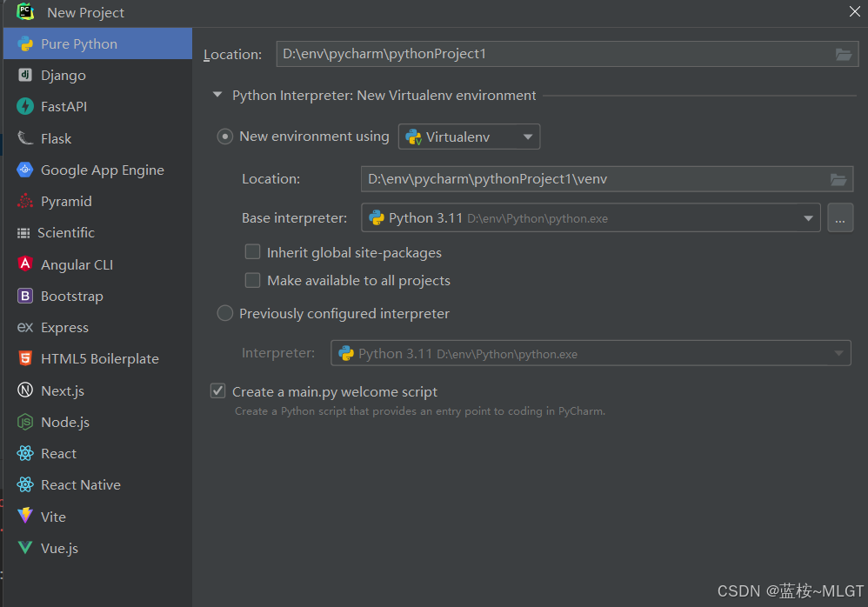This screenshot has width=868, height=607.
Task: Click the Django dj icon
Action: 25,75
